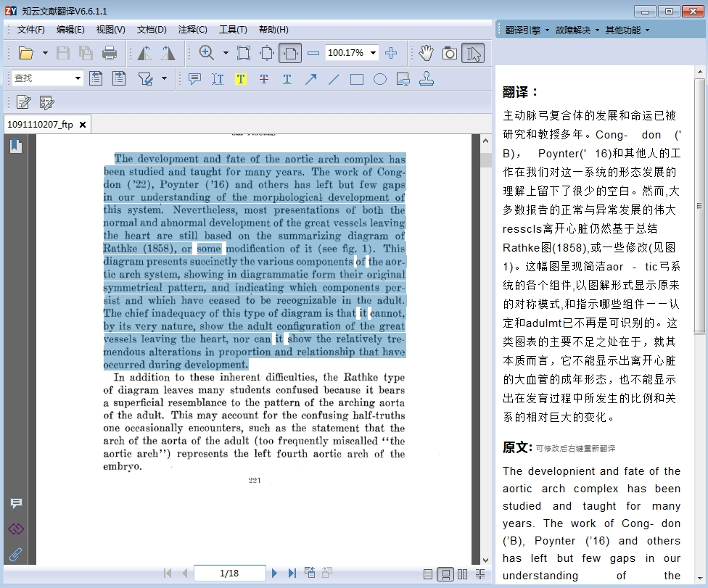This screenshot has width=708, height=588.
Task: Switch to continuous page layout
Action: point(445,574)
